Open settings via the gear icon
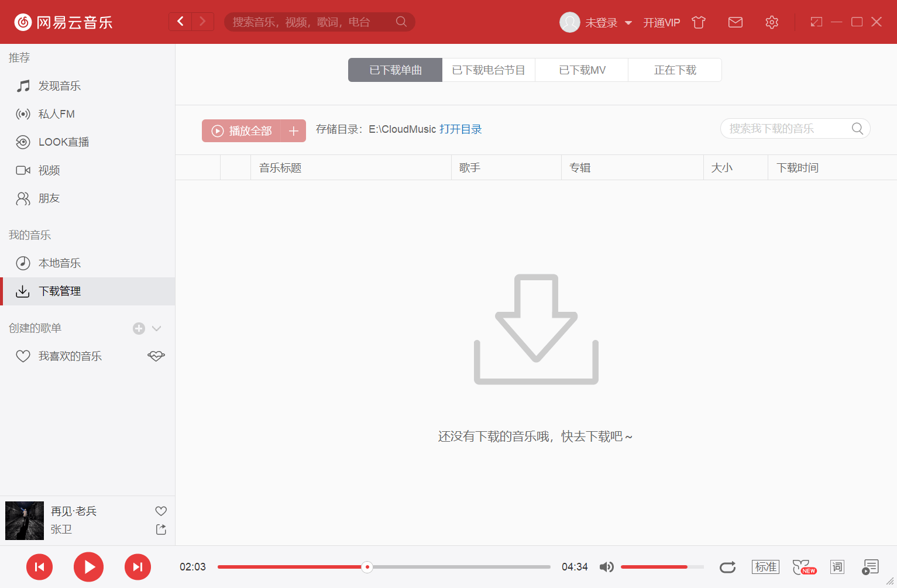This screenshot has height=588, width=897. 771,22
